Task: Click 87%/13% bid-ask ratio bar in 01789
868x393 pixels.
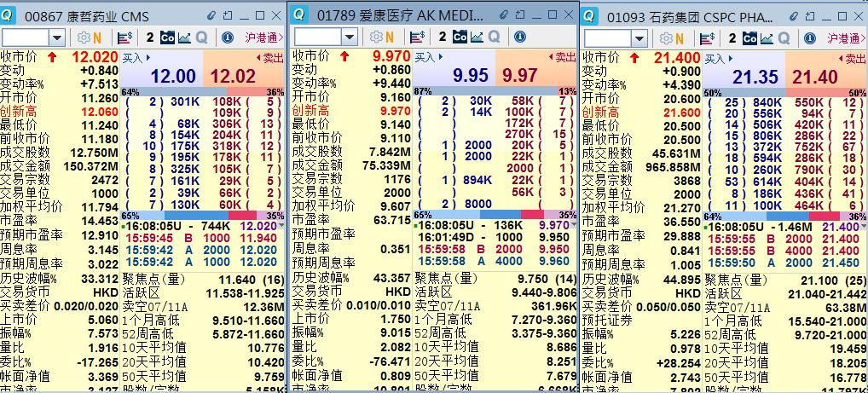Action: (x=495, y=90)
